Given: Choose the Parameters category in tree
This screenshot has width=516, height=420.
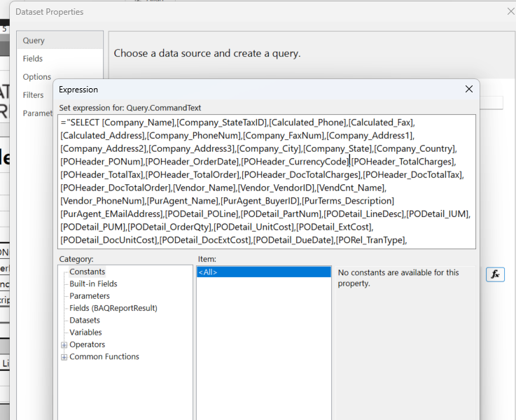Looking at the screenshot, I should (90, 296).
